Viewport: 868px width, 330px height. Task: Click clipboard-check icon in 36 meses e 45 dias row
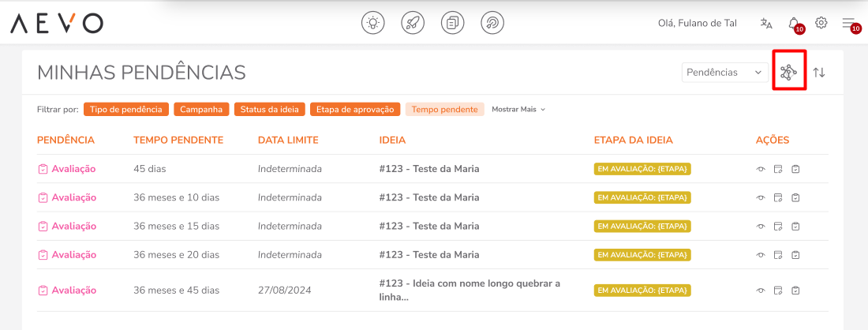pos(795,291)
